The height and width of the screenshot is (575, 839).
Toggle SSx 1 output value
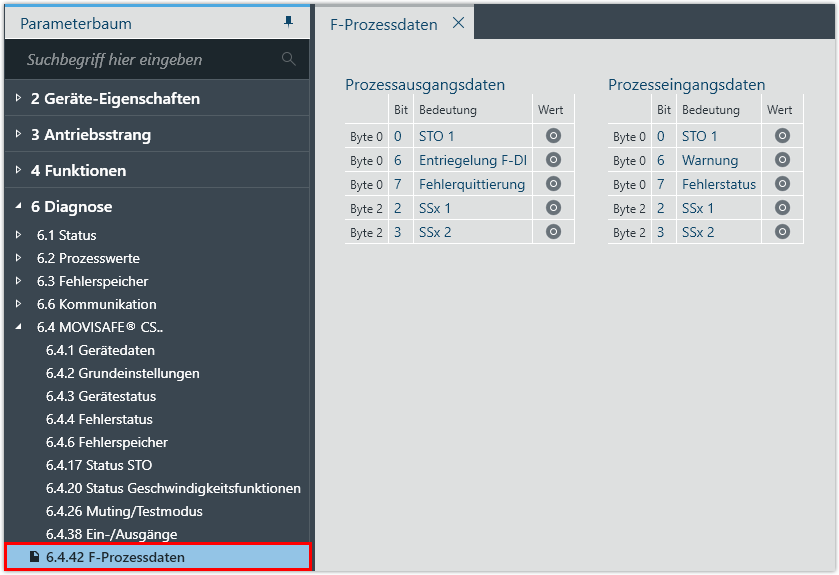[x=553, y=208]
